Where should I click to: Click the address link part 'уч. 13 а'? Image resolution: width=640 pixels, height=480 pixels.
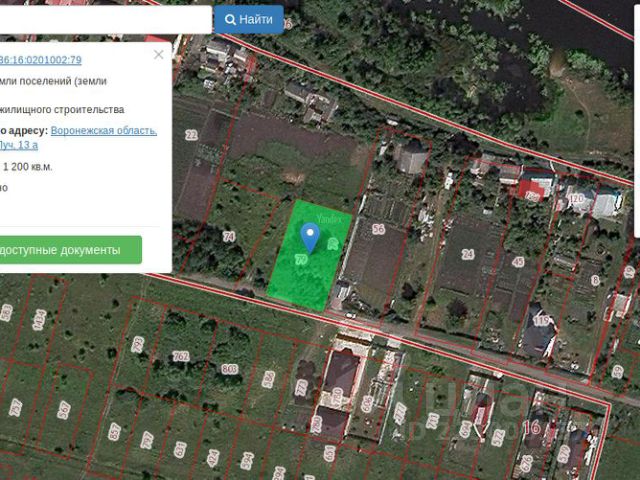(20, 145)
